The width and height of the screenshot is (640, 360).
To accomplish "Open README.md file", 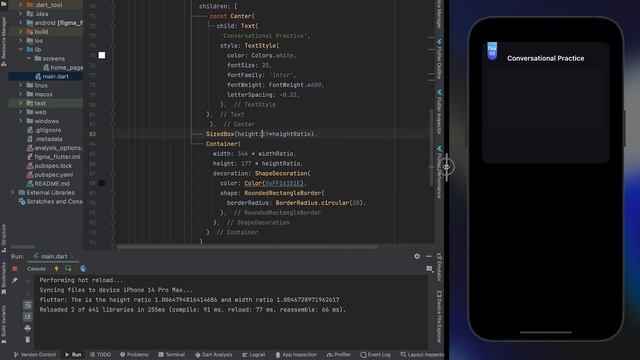I will [48, 184].
